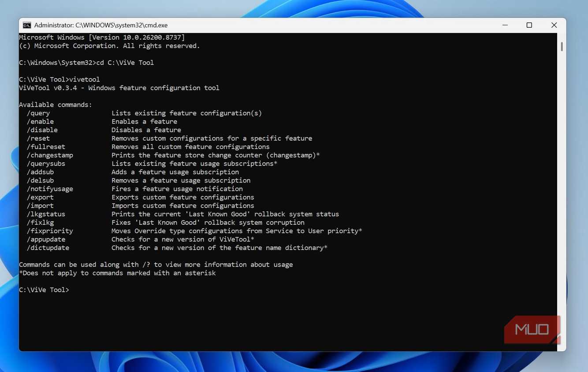Click 'Imports custom feature configurations' description
This screenshot has width=588, height=372.
183,205
